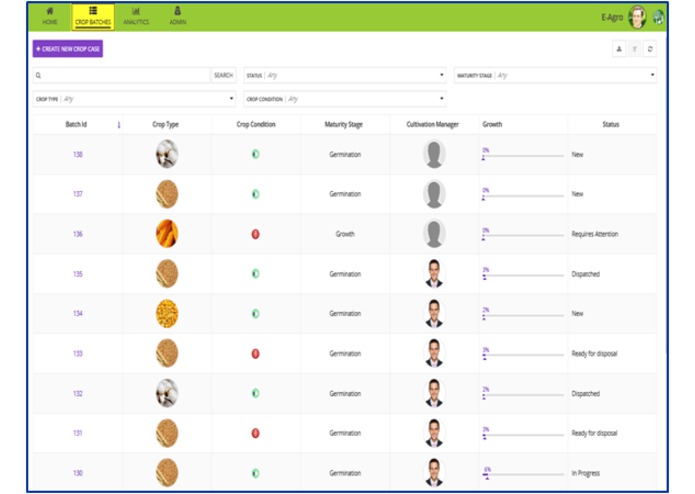This screenshot has width=695, height=494.
Task: Click Growth column header
Action: point(492,124)
